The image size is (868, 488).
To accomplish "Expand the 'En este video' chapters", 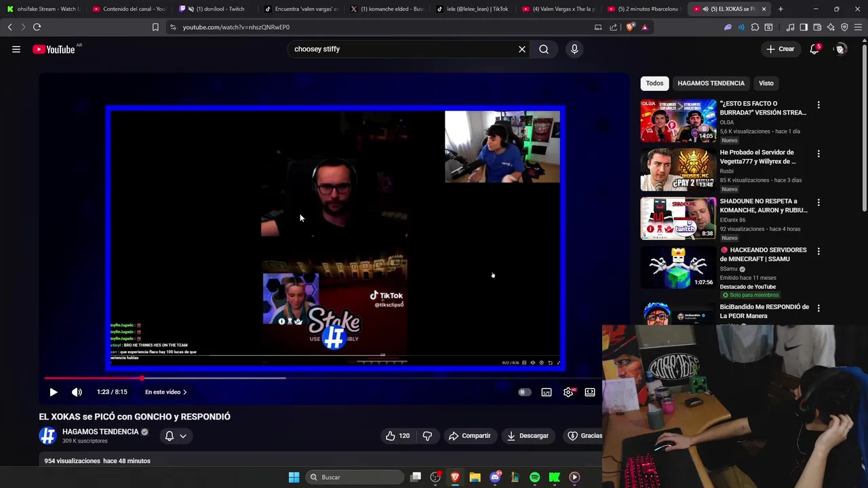I will 166,392.
